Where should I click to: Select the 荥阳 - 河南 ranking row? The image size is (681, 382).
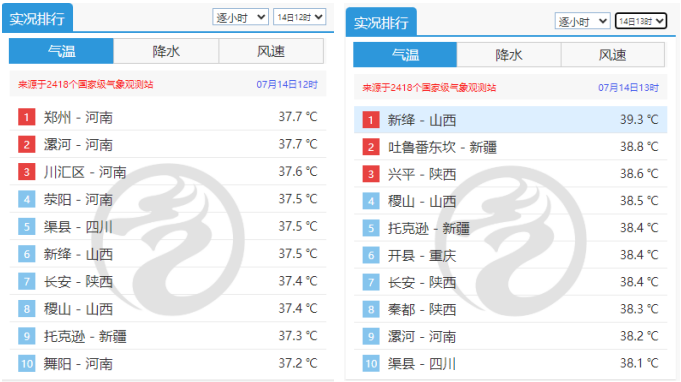(x=168, y=199)
